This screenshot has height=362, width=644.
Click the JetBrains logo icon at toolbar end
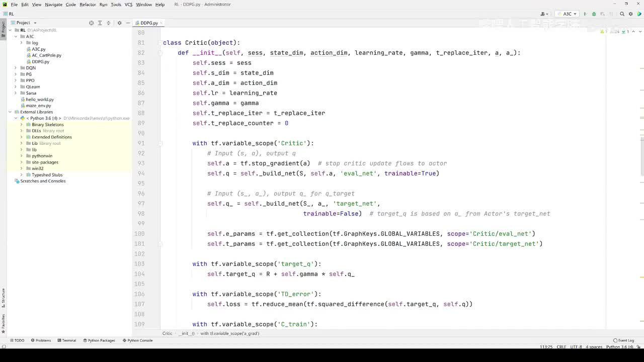click(x=638, y=14)
